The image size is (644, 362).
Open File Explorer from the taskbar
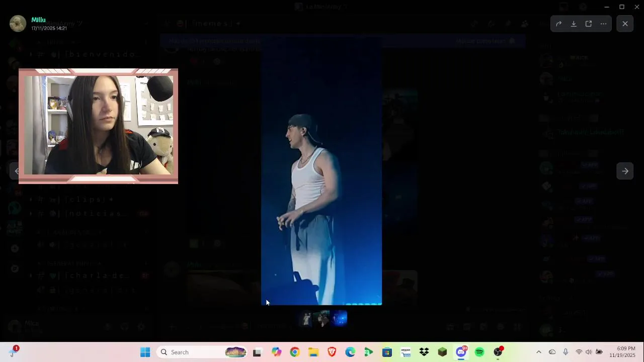coord(313,352)
